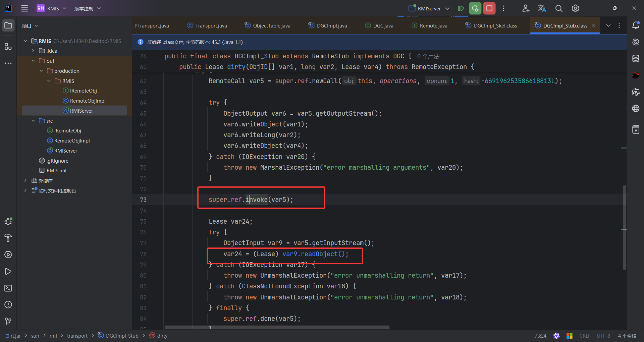
Task: Open the main hamburger menu
Action: point(24,8)
